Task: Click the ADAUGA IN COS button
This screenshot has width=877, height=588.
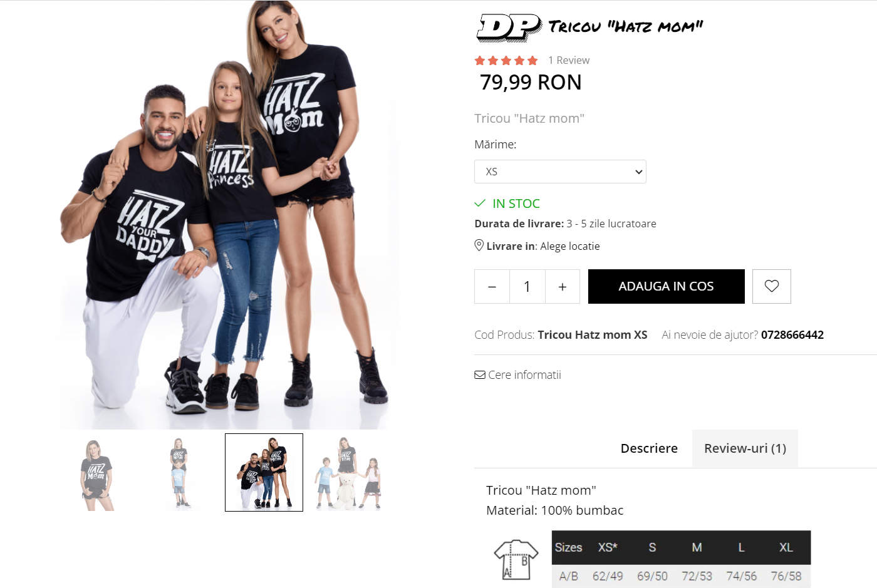Action: (x=667, y=286)
